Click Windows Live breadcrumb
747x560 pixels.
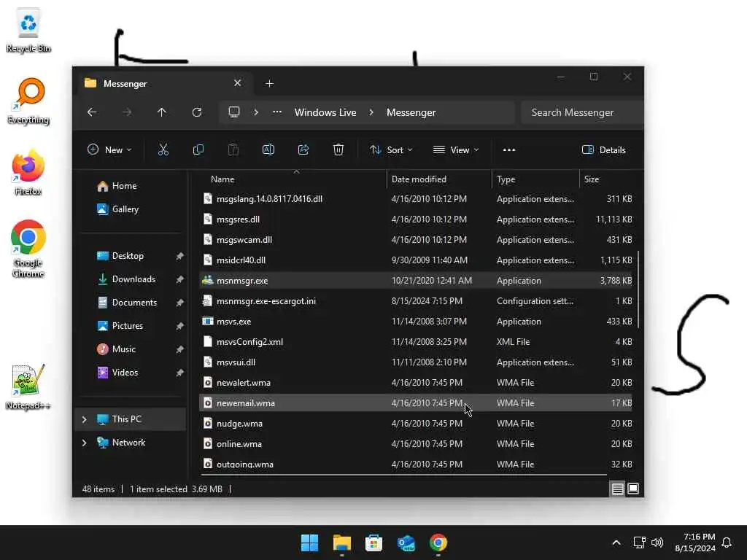(x=325, y=112)
